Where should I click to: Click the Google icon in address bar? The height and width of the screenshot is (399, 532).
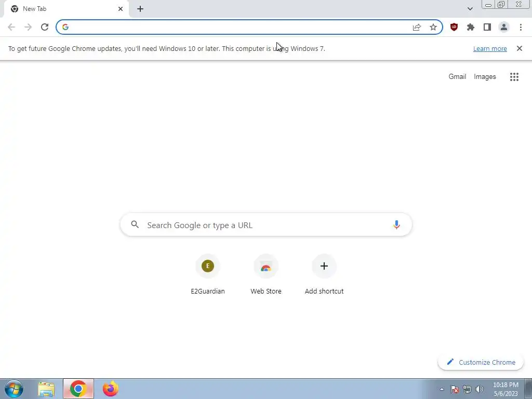click(x=65, y=27)
